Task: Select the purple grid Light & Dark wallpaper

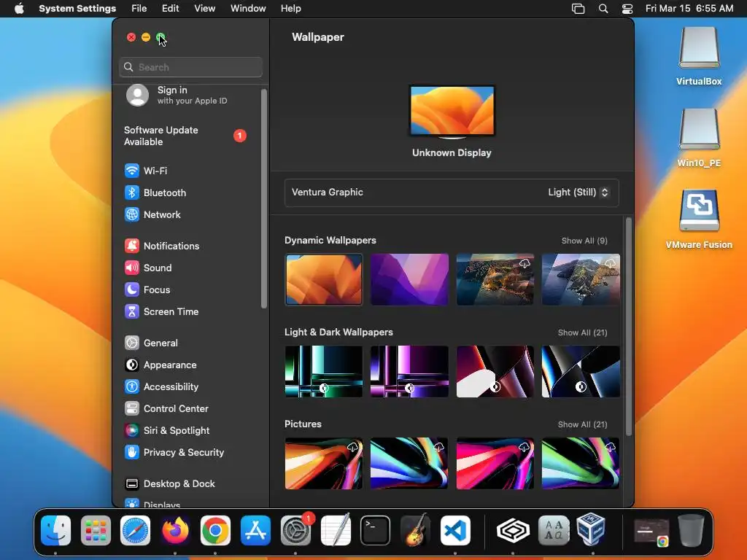Action: click(409, 371)
